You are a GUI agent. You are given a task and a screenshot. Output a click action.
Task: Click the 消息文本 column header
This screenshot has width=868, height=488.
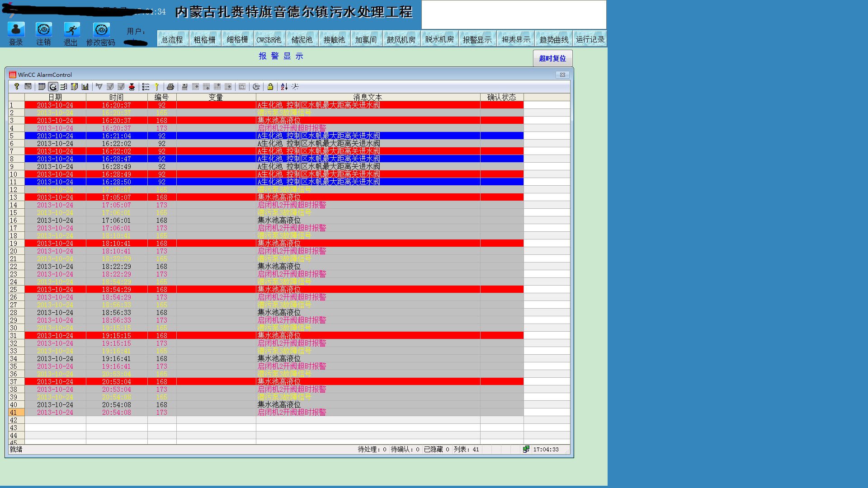(x=368, y=97)
